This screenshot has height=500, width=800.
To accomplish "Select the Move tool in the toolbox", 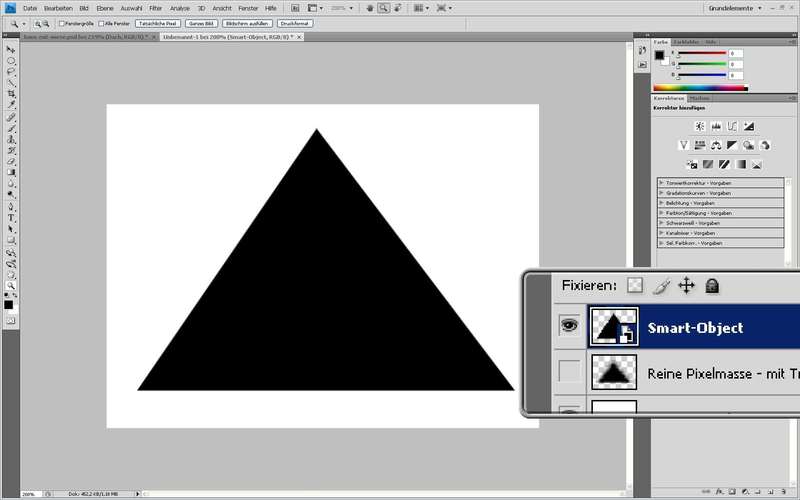I will (x=12, y=49).
